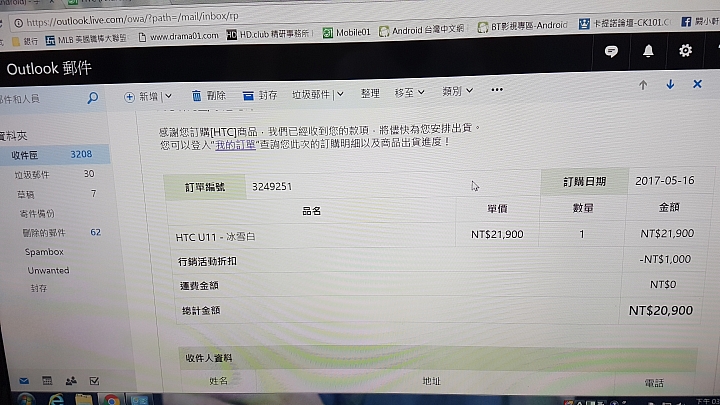Open Internet Explorer from the taskbar
Screen dimensions: 720x405
pyautogui.click(x=56, y=399)
